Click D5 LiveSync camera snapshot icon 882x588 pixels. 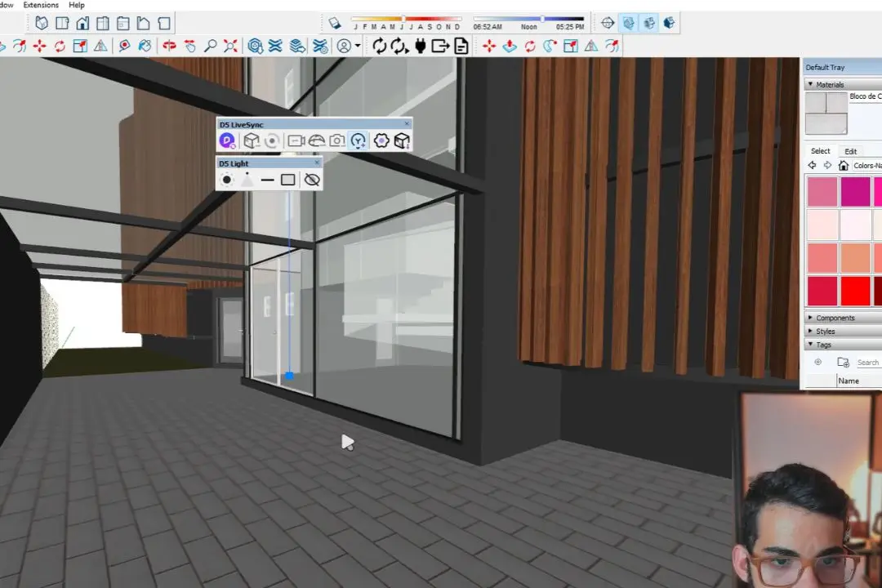coord(337,140)
